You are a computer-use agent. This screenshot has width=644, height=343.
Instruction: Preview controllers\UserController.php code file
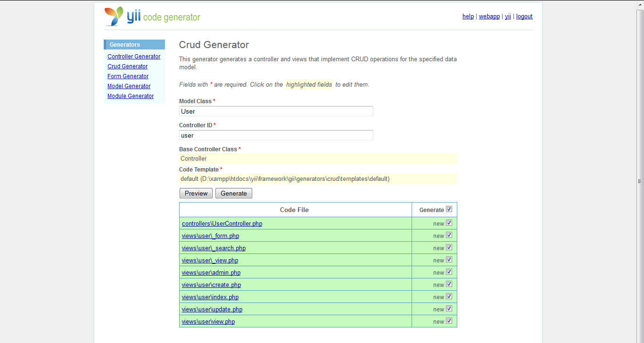(222, 223)
